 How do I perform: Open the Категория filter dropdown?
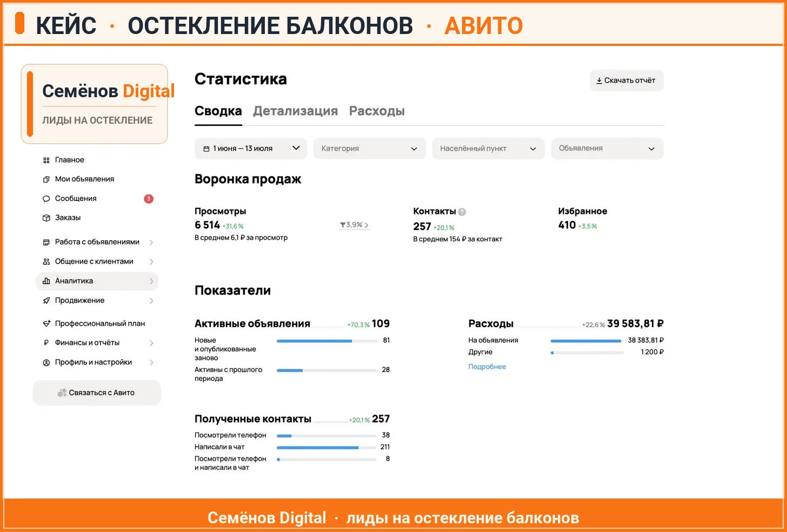click(x=370, y=149)
